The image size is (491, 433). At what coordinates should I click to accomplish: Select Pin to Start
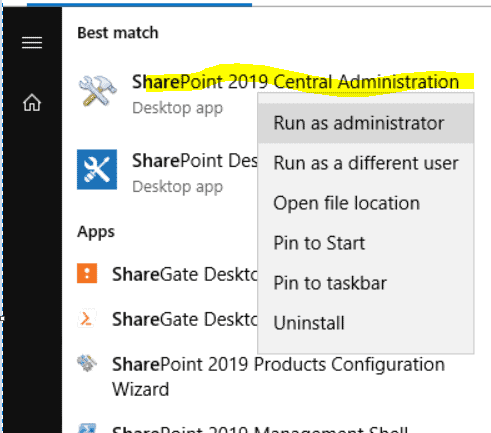pos(366,243)
